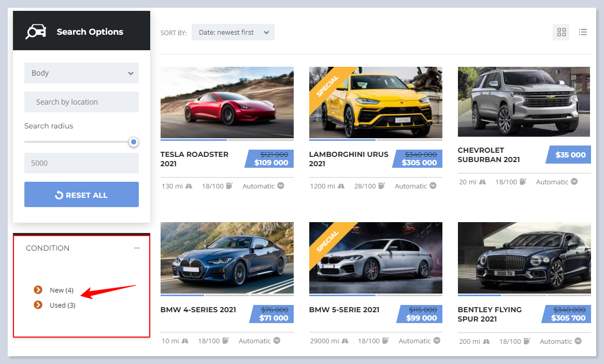Open the Tesla Roadster 2021 listing title
This screenshot has height=364, width=604.
point(194,159)
